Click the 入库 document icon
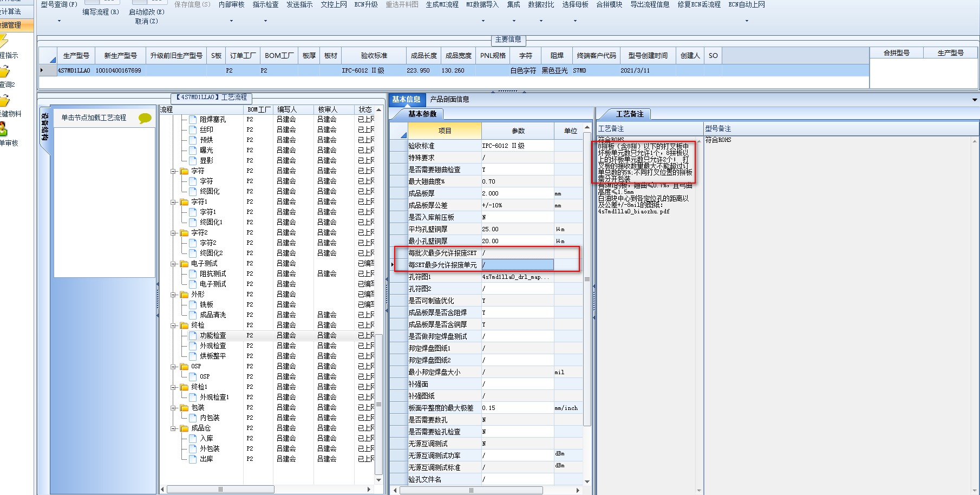Image resolution: width=980 pixels, height=495 pixels. pyautogui.click(x=193, y=439)
